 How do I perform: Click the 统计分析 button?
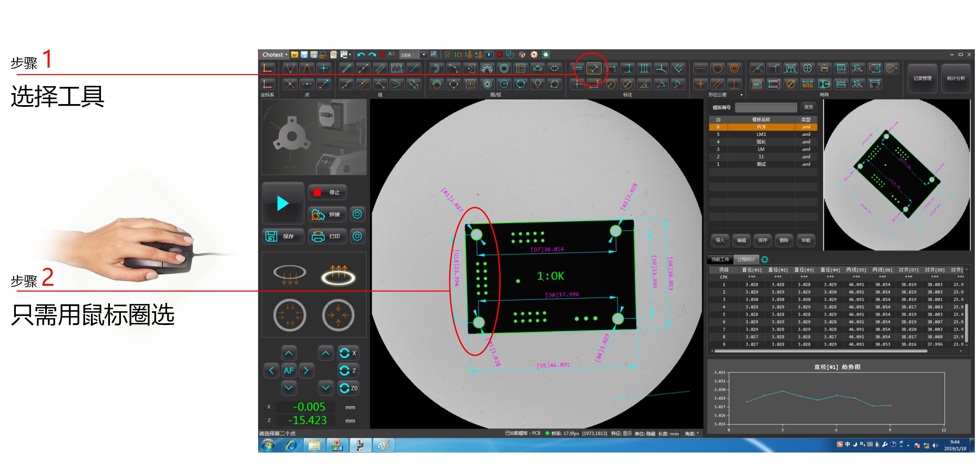[956, 78]
